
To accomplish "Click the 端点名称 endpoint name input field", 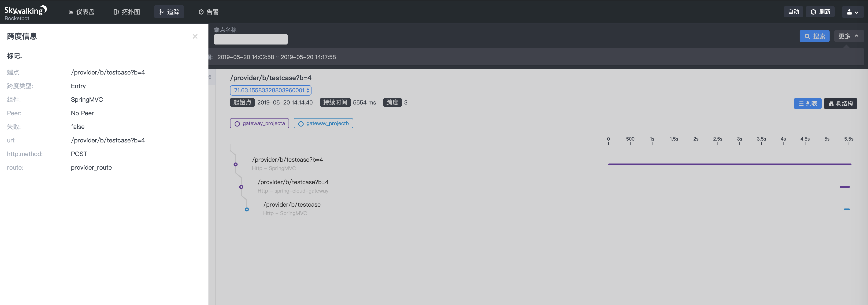I will click(x=251, y=39).
